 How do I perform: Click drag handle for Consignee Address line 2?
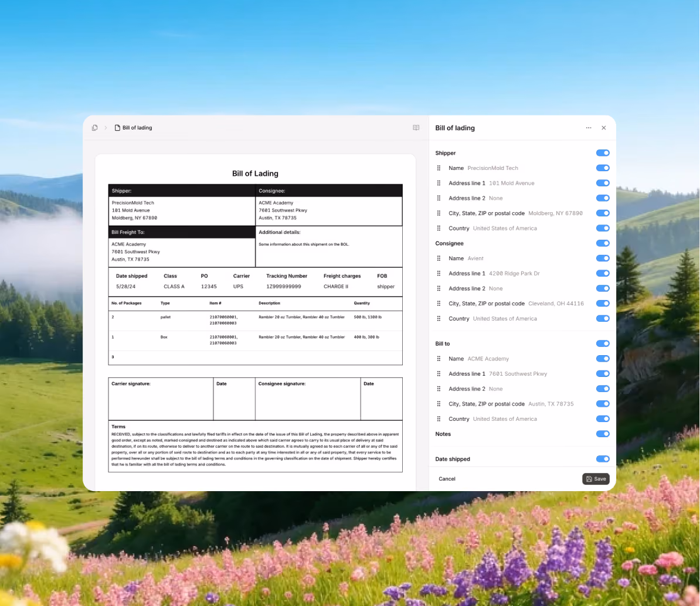coord(439,288)
